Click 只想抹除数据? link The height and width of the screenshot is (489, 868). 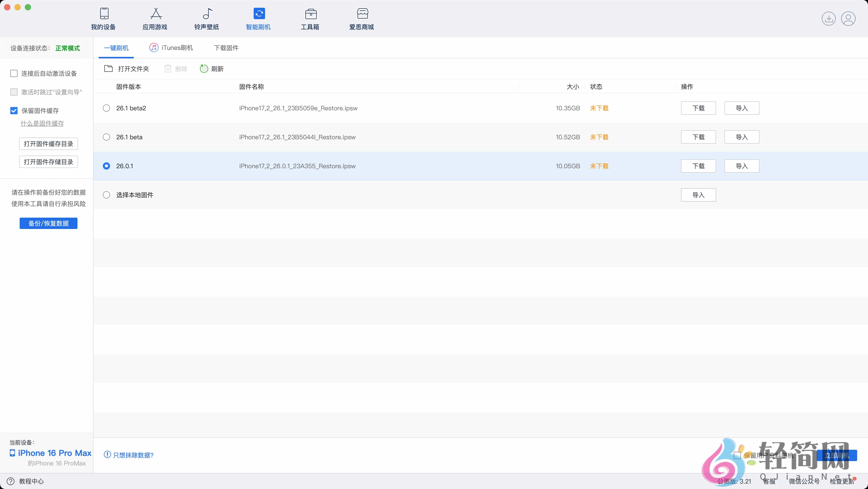[133, 455]
